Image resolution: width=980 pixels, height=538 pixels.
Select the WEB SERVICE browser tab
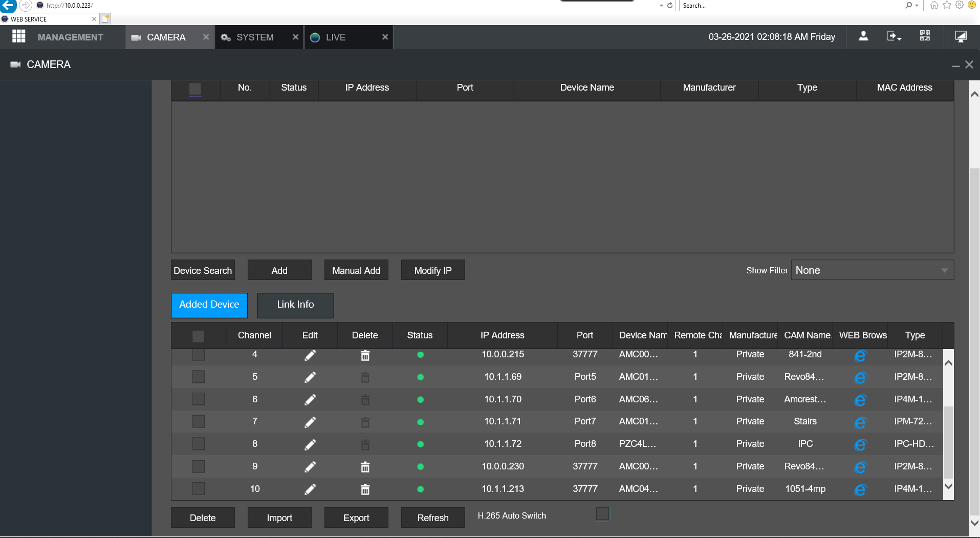49,19
